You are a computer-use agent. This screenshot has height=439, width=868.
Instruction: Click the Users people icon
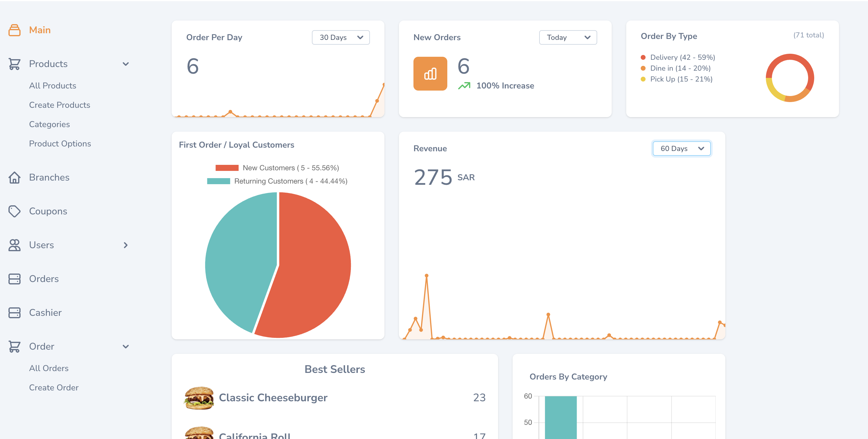pyautogui.click(x=15, y=245)
